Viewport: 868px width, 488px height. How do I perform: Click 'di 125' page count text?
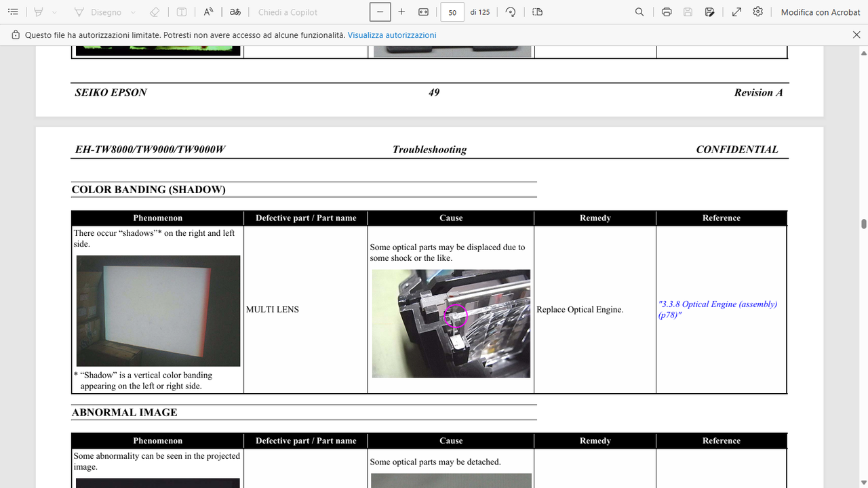coord(480,12)
